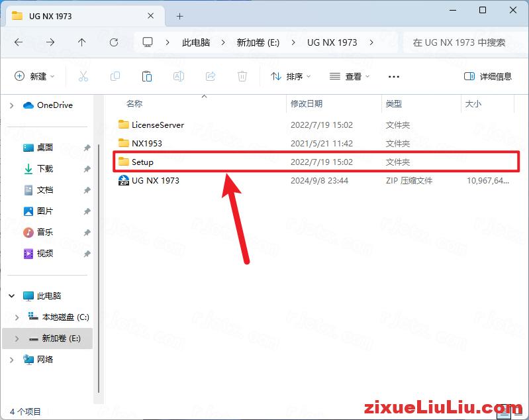The image size is (529, 420).
Task: Click the 2021/5/21 11:42 date cell
Action: [x=322, y=144]
